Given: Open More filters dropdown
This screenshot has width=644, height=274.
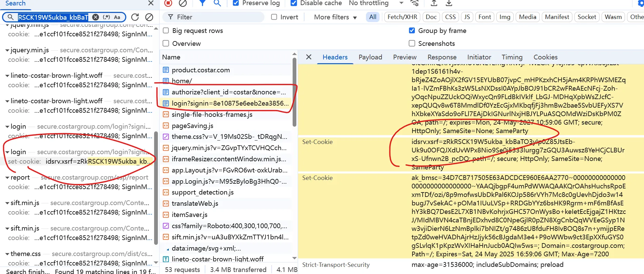Looking at the screenshot, I should coord(335,17).
